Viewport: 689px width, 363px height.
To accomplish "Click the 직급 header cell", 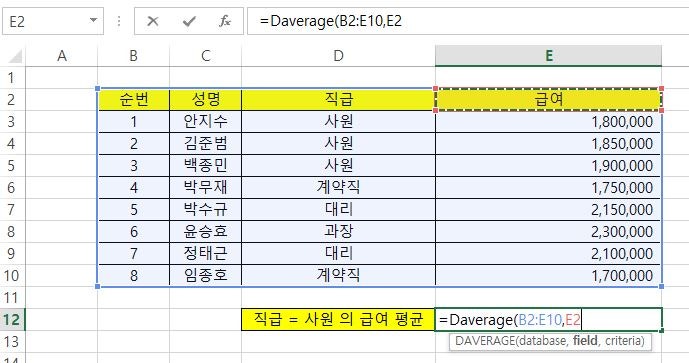I will [x=338, y=100].
